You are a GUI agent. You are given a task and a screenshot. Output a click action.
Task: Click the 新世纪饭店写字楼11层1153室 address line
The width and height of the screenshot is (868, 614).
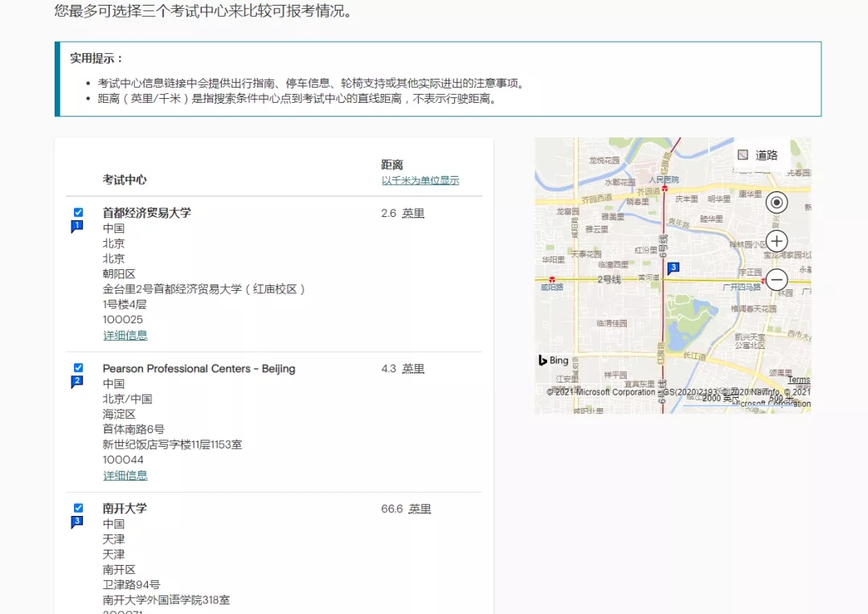click(x=172, y=444)
